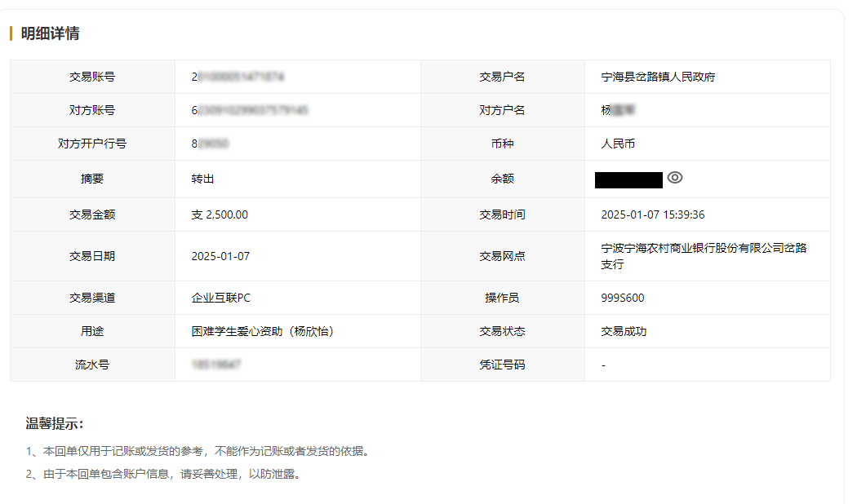Click the first tip about 记账或发货的参考

point(199,451)
